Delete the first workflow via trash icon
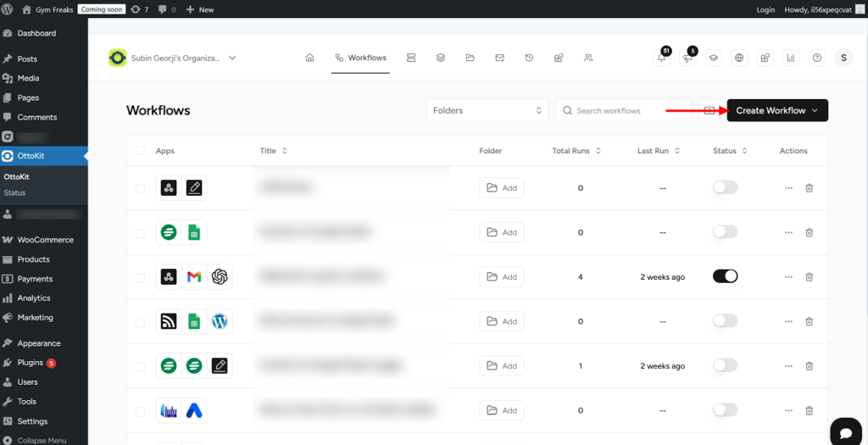 click(809, 187)
